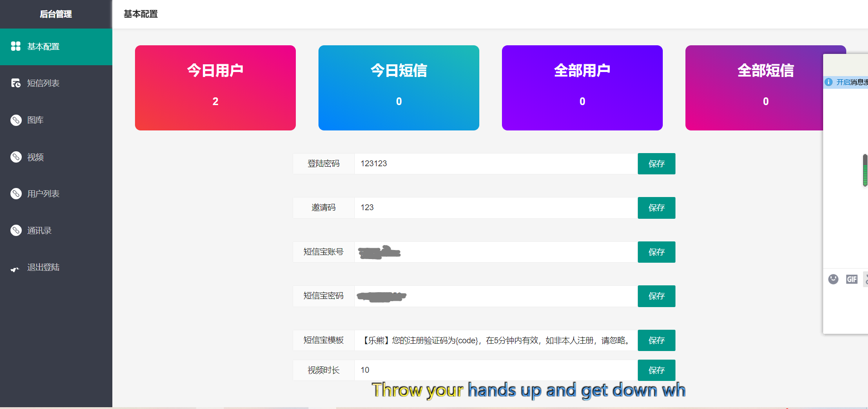
Task: Save the 登陆密码 field
Action: tap(656, 164)
